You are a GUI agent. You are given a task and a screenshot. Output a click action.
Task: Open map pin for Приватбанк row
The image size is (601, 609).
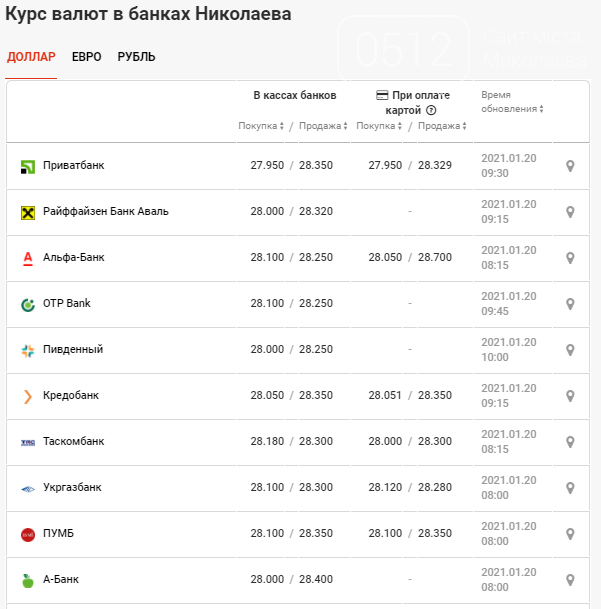[570, 166]
